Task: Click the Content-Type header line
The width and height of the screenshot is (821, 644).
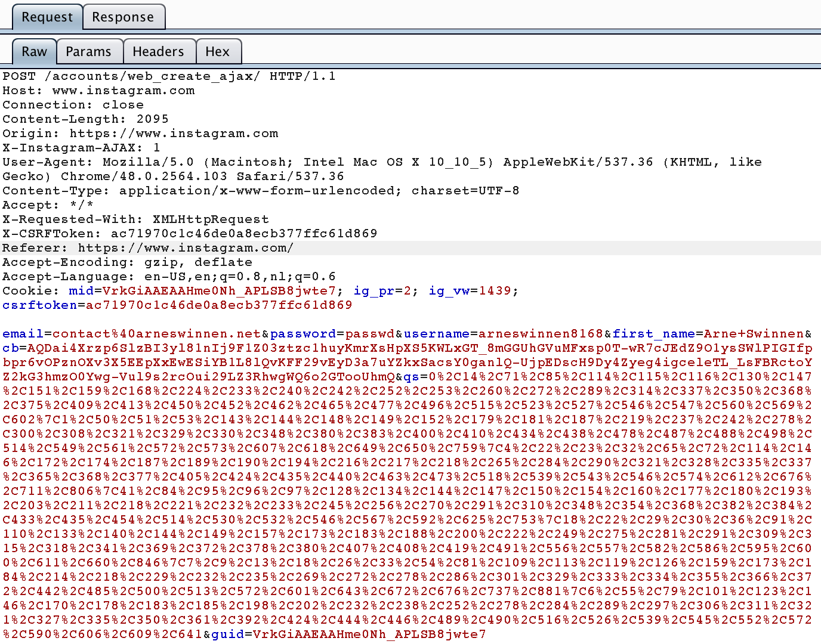Action: click(261, 191)
